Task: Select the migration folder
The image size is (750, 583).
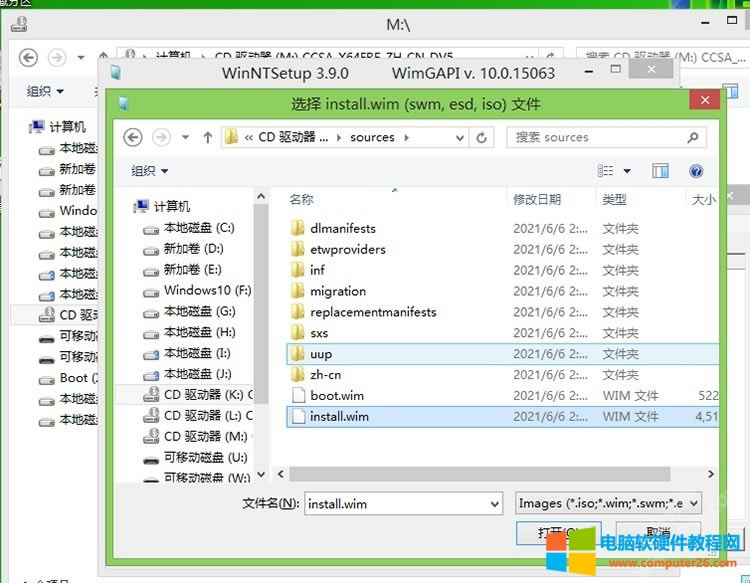Action: click(502, 291)
